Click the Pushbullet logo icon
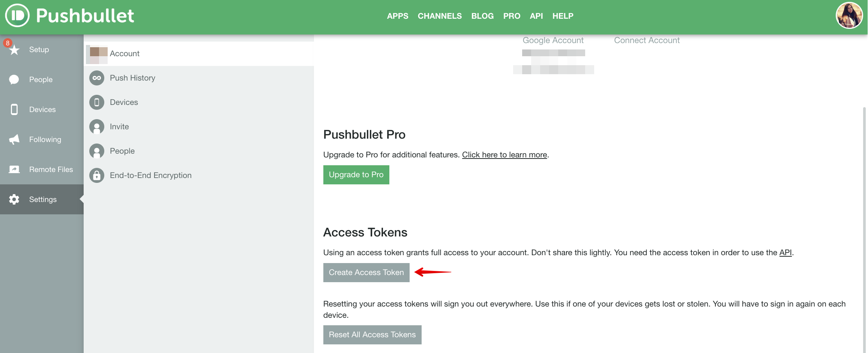This screenshot has width=868, height=353. [x=17, y=15]
